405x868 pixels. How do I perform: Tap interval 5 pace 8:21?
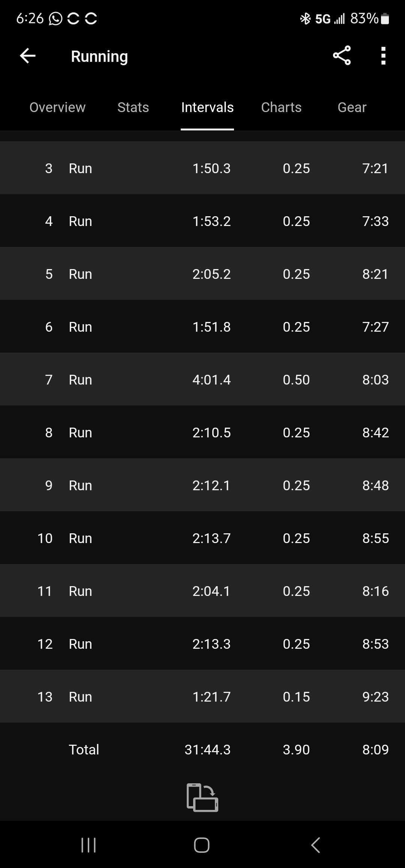[x=375, y=274]
